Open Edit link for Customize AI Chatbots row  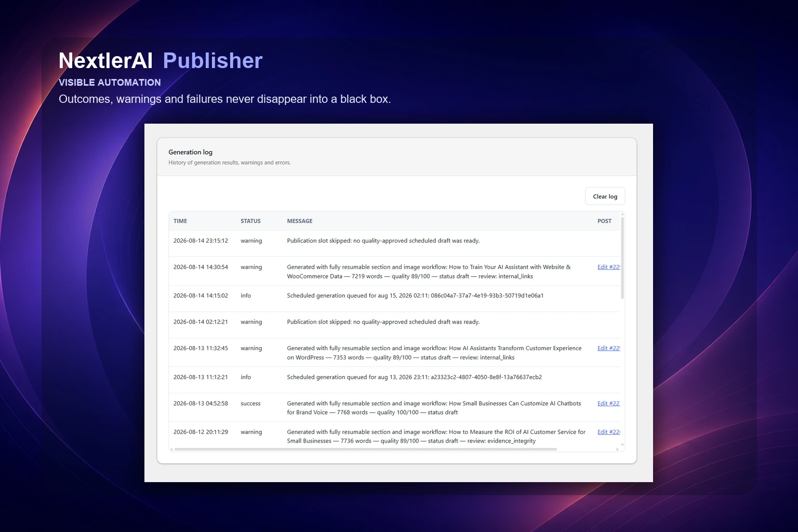(x=608, y=403)
